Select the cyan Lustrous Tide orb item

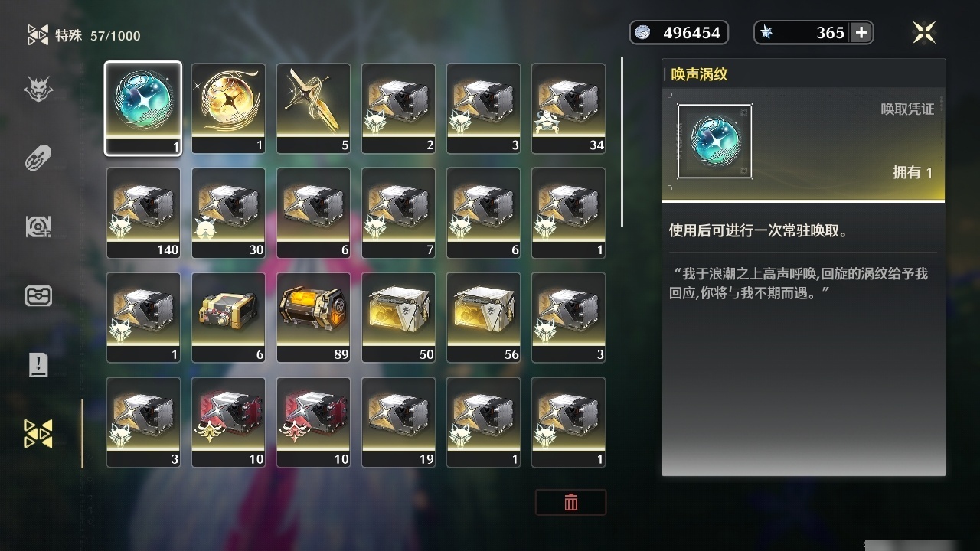coord(143,109)
